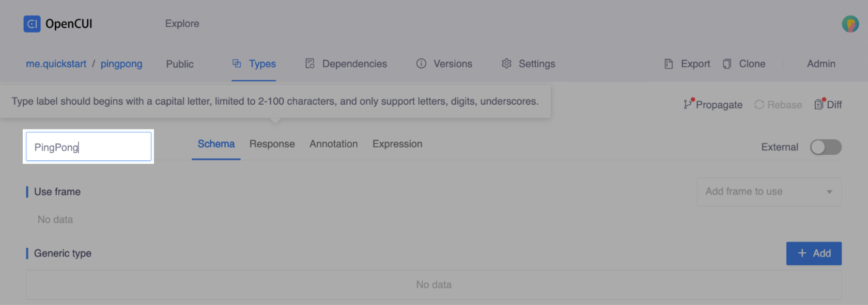Click the Settings gear icon
Viewport: 868px width, 305px height.
tap(506, 63)
